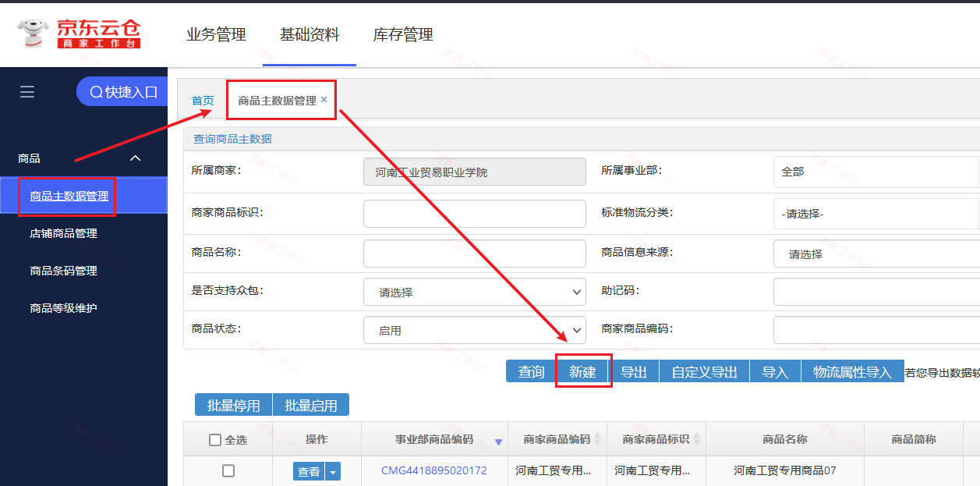Click the 批量启用 button
Screen dimensions: 980x486
point(311,405)
